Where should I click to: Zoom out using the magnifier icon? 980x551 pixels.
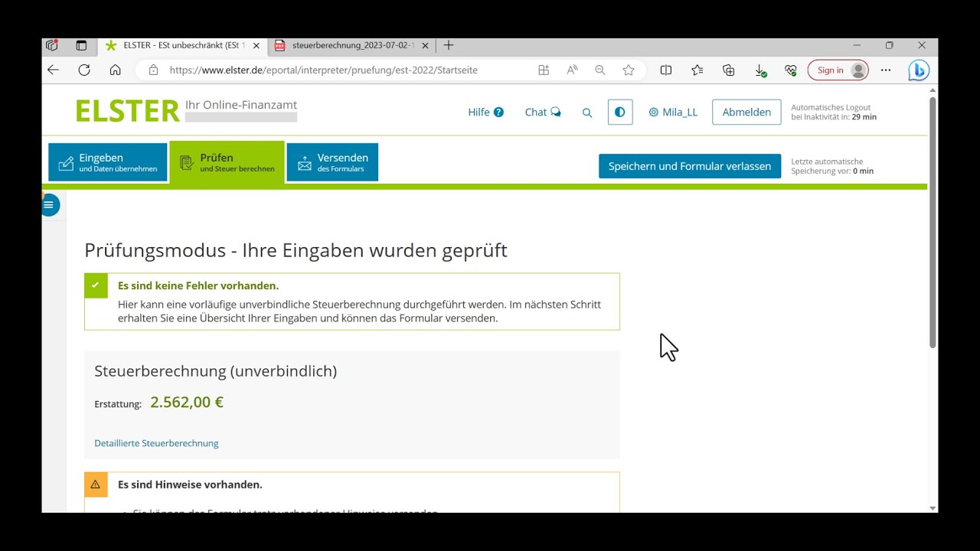(x=600, y=70)
